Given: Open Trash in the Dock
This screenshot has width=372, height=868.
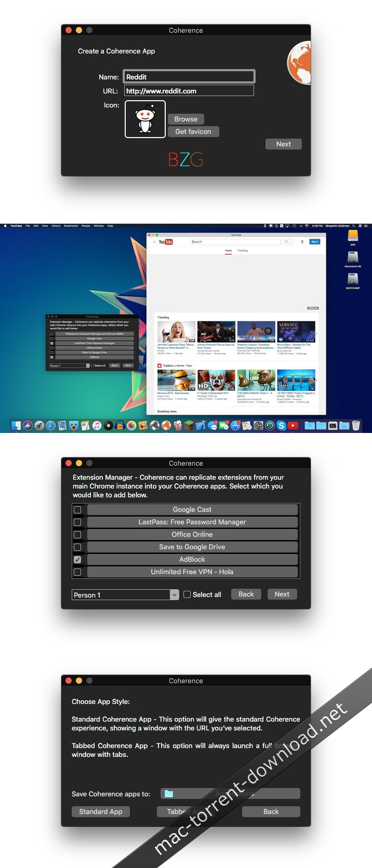Looking at the screenshot, I should pyautogui.click(x=356, y=425).
